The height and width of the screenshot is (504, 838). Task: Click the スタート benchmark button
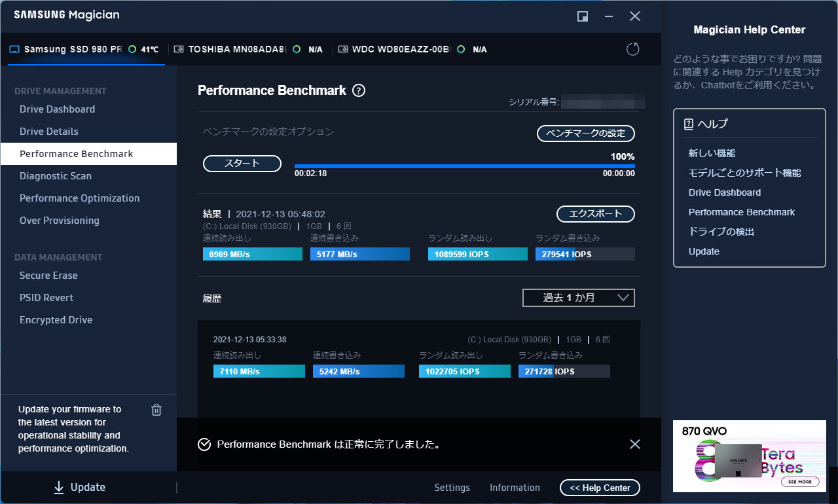pyautogui.click(x=242, y=164)
